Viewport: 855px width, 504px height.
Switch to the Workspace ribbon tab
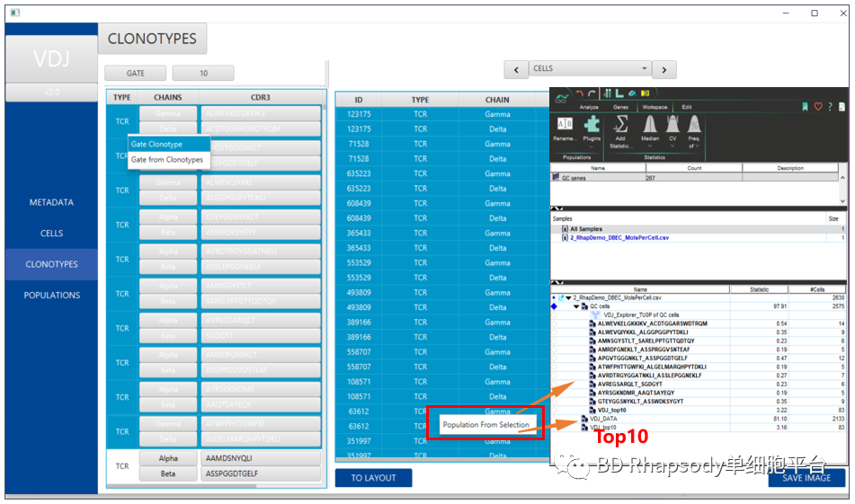coord(654,107)
